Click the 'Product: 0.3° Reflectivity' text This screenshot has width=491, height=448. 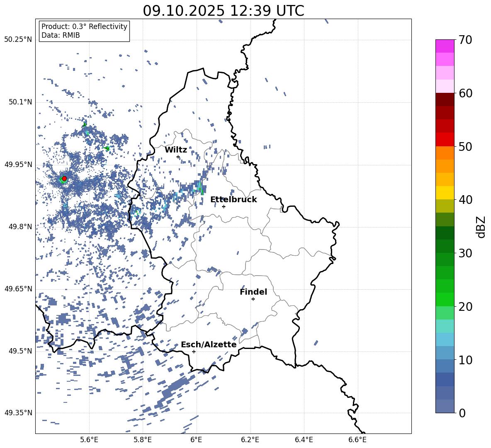coord(84,27)
